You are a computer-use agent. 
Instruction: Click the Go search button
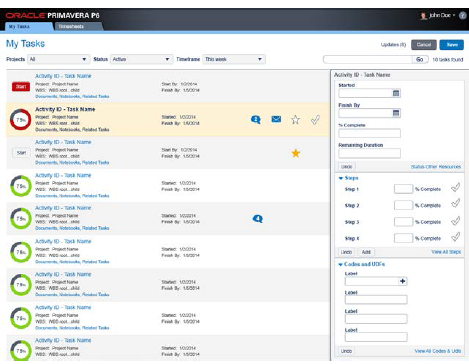pyautogui.click(x=420, y=59)
